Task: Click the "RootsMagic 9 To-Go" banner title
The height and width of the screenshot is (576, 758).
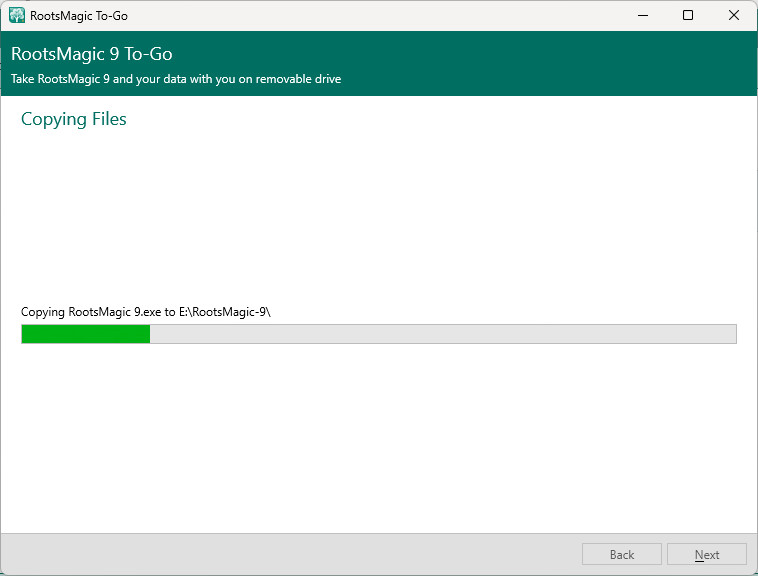Action: click(x=92, y=54)
